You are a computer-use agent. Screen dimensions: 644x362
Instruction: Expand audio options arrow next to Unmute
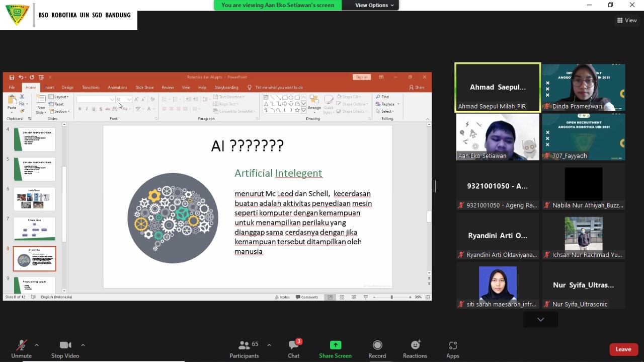pos(37,345)
